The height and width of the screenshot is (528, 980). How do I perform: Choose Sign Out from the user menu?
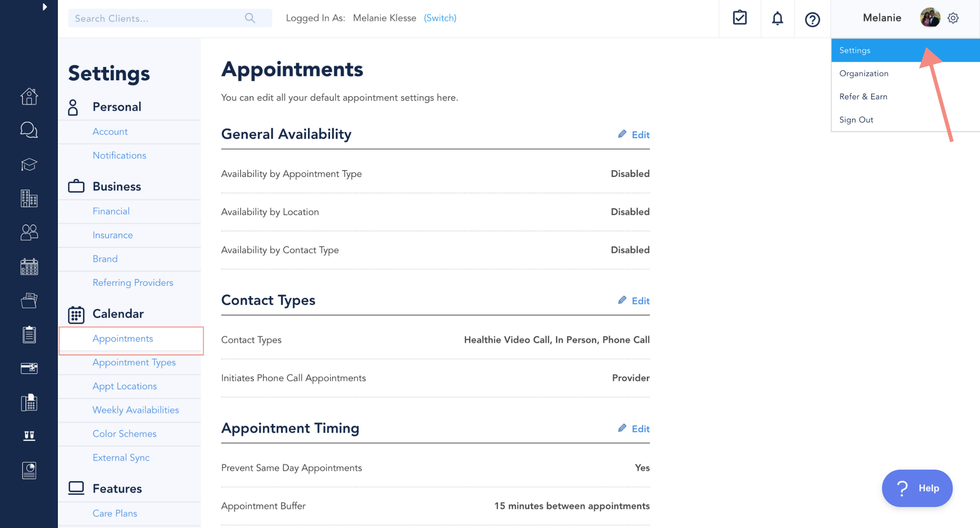856,120
